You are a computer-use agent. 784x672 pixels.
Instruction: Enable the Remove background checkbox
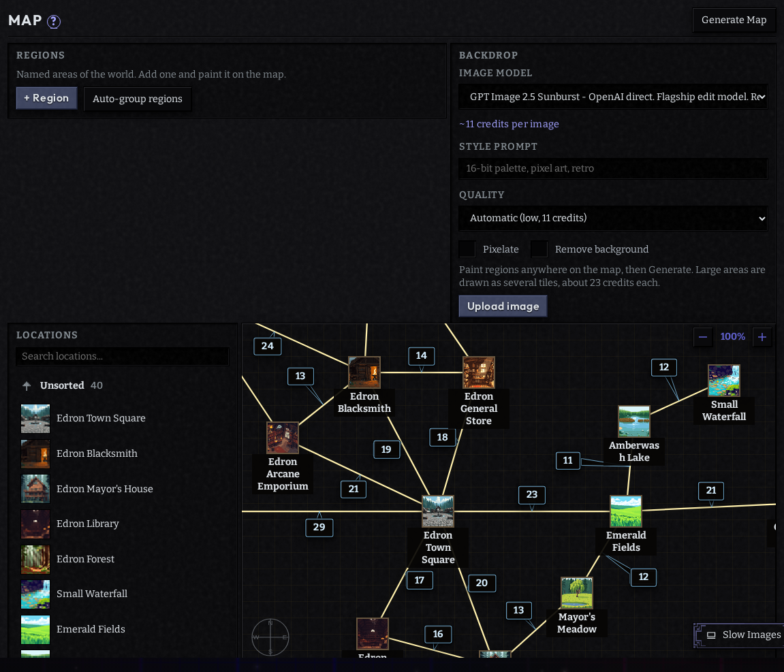point(539,249)
